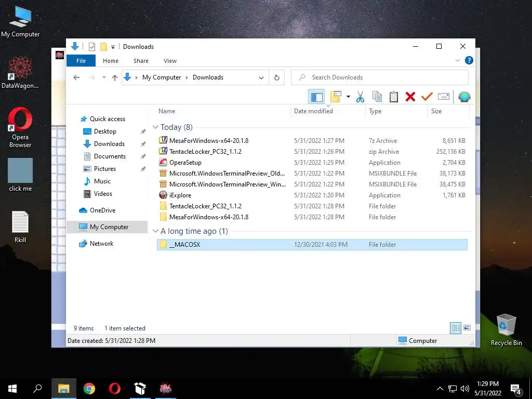Click the Paste clipboard icon
The image size is (532, 399).
pos(394,97)
